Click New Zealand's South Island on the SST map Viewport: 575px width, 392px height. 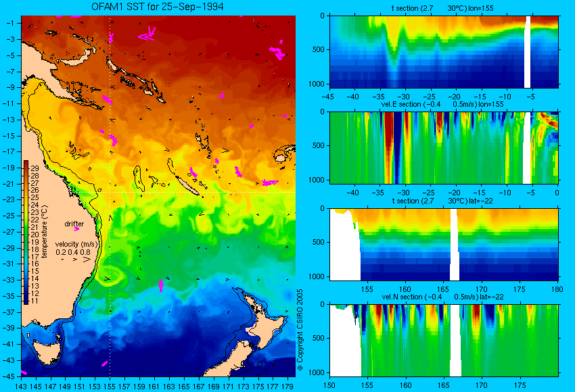(229, 359)
